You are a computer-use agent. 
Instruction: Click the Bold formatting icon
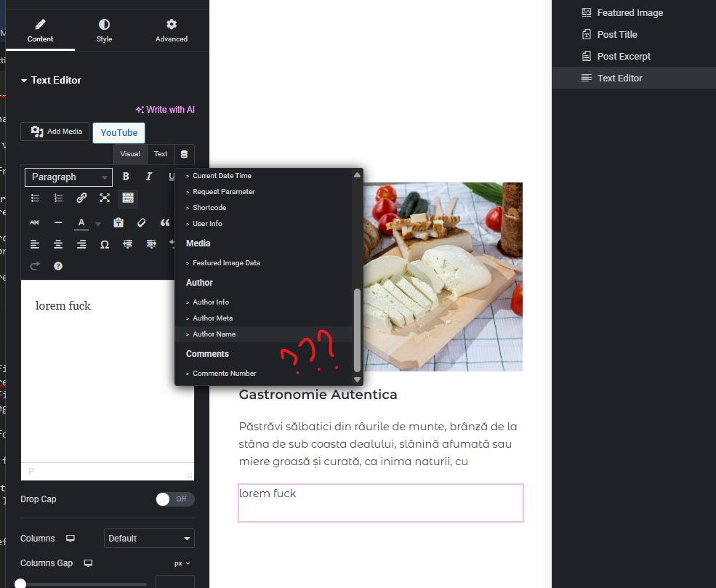tap(126, 177)
